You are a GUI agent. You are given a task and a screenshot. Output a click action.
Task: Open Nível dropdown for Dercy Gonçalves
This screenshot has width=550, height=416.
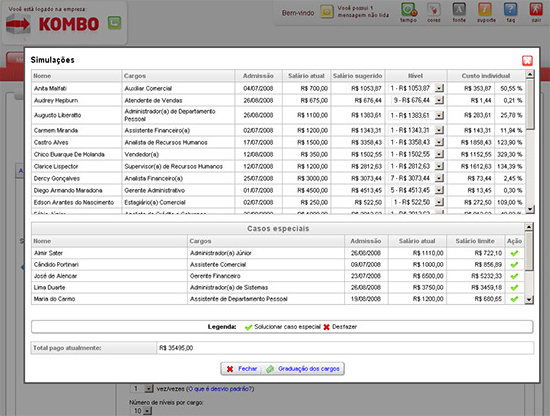pos(439,179)
